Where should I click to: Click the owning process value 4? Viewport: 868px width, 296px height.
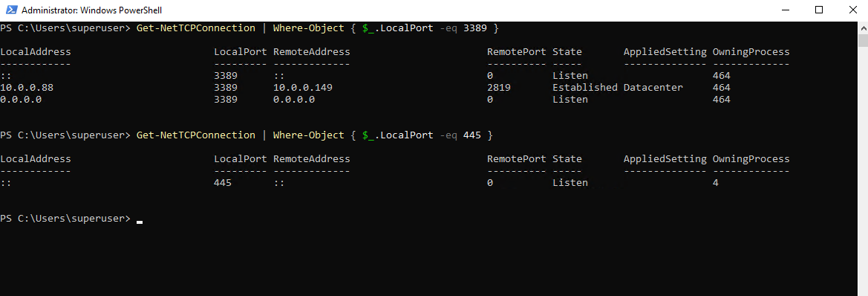(x=716, y=182)
